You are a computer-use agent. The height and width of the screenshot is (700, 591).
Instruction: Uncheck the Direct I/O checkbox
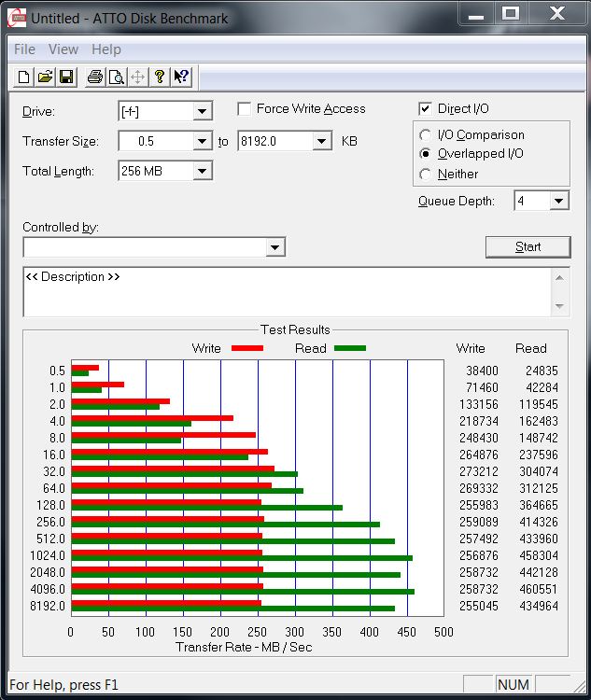[426, 108]
